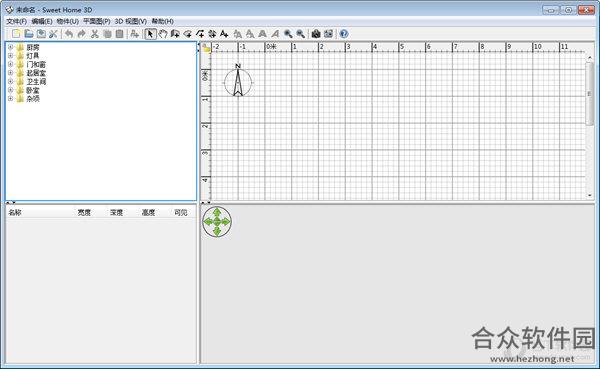This screenshot has width=600, height=369.
Task: Open the 文件(F) menu
Action: [x=16, y=21]
